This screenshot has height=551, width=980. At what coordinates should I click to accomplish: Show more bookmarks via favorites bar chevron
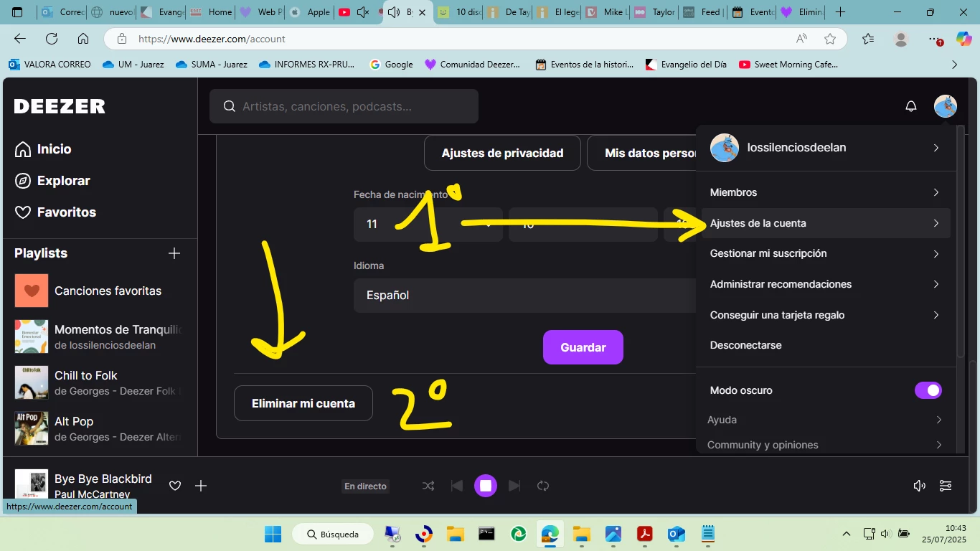point(954,65)
